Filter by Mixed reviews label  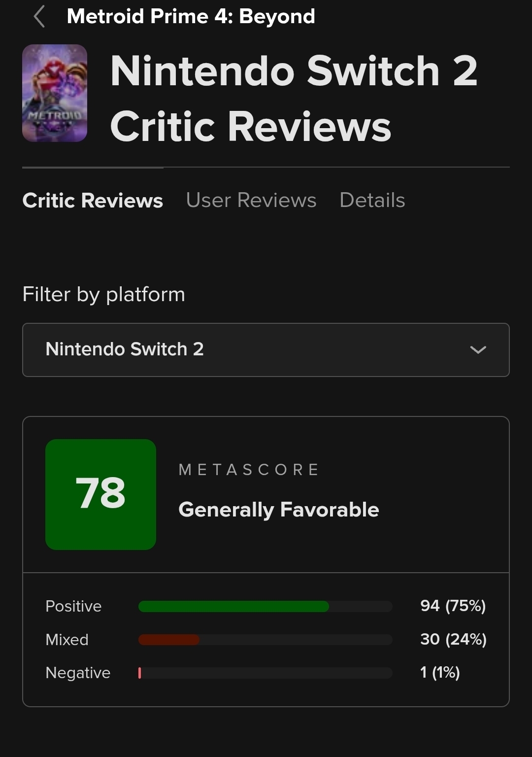(x=67, y=640)
